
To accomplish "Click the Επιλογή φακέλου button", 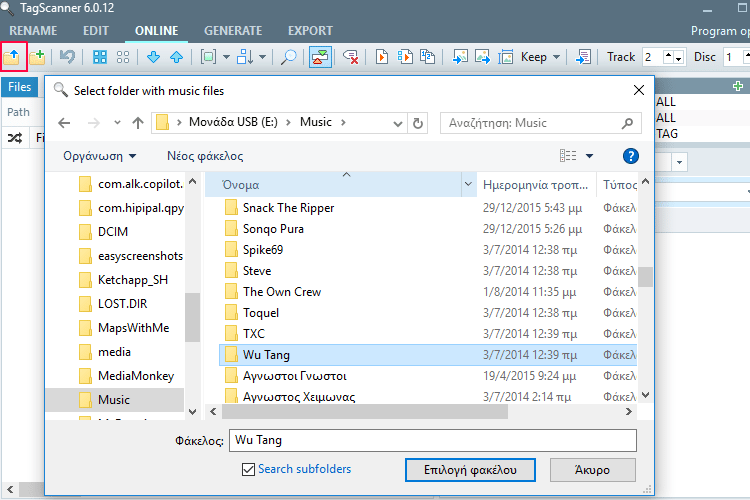I will coord(470,470).
